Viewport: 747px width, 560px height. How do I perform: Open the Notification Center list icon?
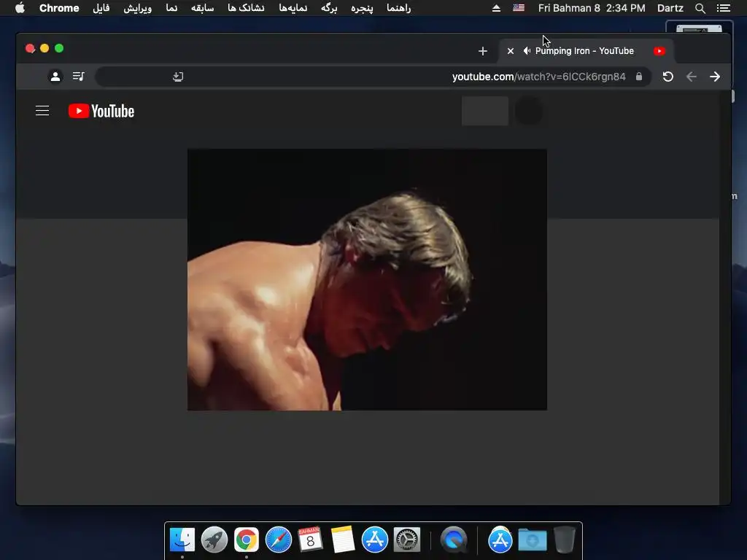[724, 8]
